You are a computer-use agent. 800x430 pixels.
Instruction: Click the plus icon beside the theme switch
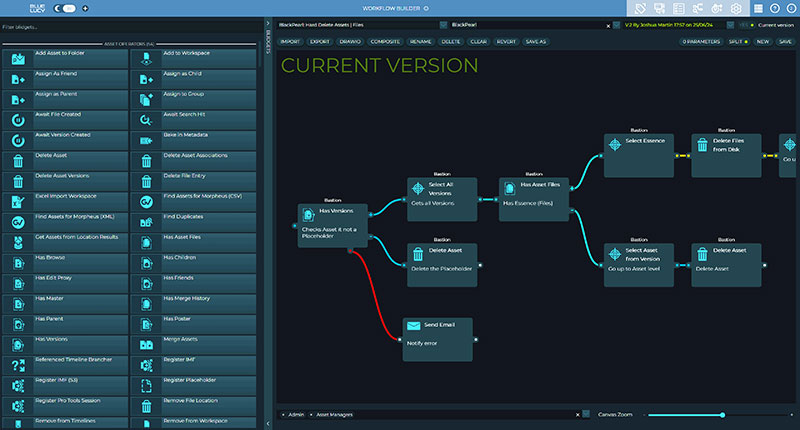coord(85,8)
